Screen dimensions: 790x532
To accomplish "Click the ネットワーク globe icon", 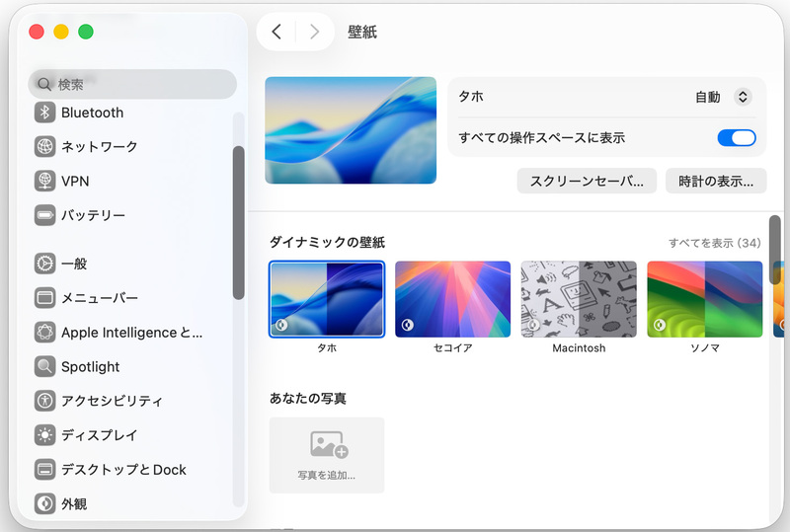I will 44,147.
